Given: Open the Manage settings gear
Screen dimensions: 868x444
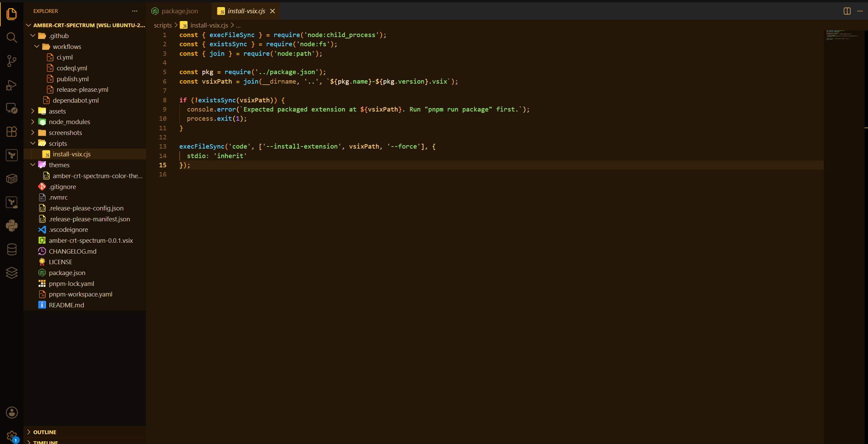Looking at the screenshot, I should click(x=12, y=436).
